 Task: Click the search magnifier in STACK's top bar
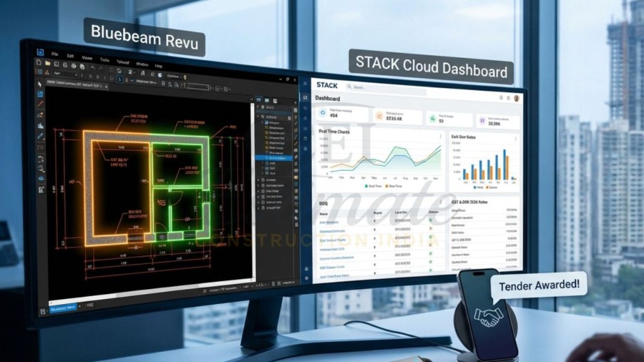[x=350, y=87]
